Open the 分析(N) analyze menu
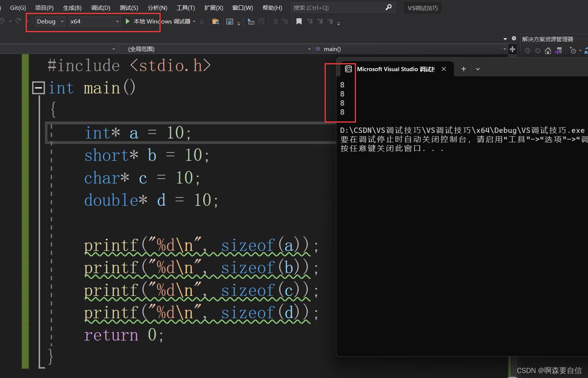Screen dimensions: 588x378 (157, 8)
